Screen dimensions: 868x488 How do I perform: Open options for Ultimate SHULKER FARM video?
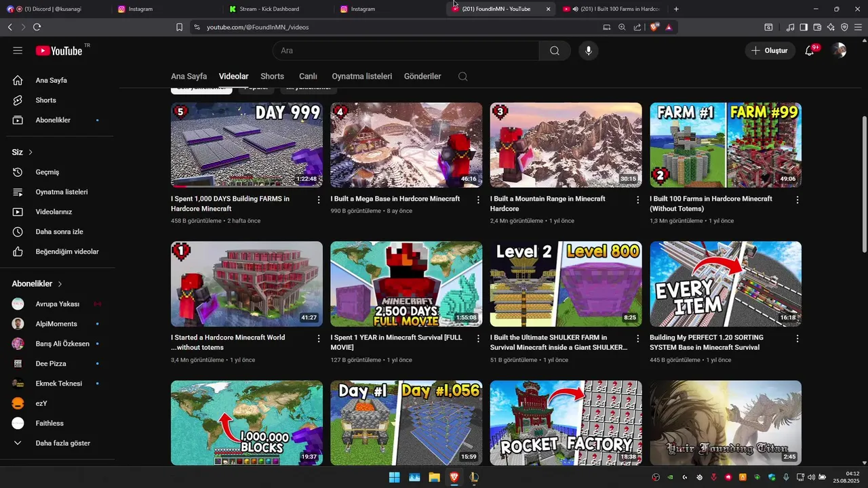[x=637, y=338]
